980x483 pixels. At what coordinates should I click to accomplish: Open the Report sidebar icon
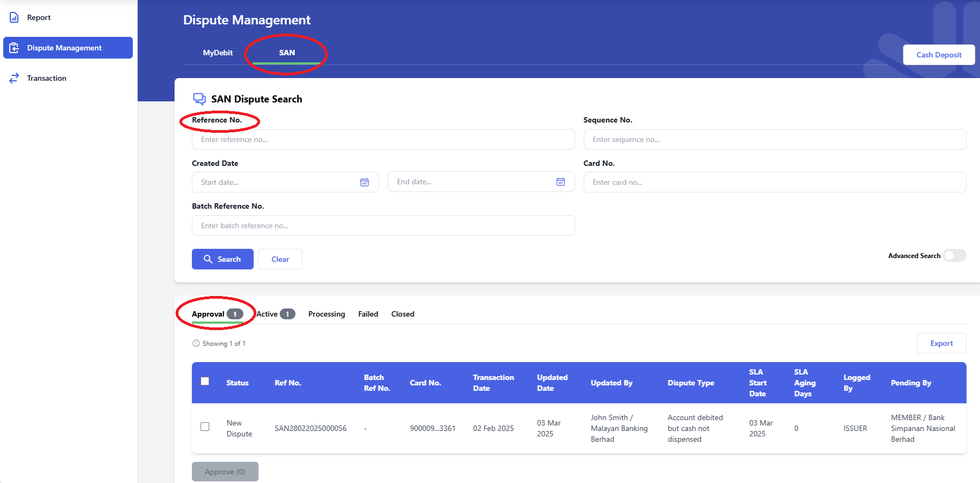(14, 17)
